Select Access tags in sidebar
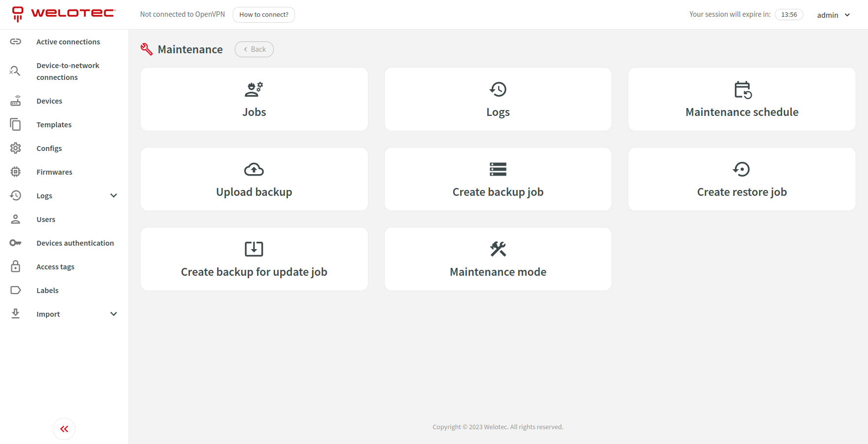 tap(55, 267)
